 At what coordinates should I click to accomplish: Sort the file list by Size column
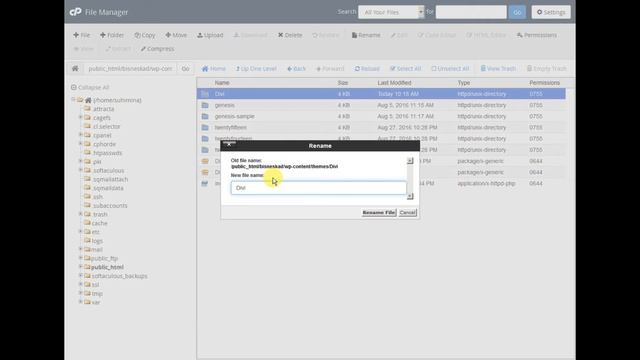click(343, 83)
